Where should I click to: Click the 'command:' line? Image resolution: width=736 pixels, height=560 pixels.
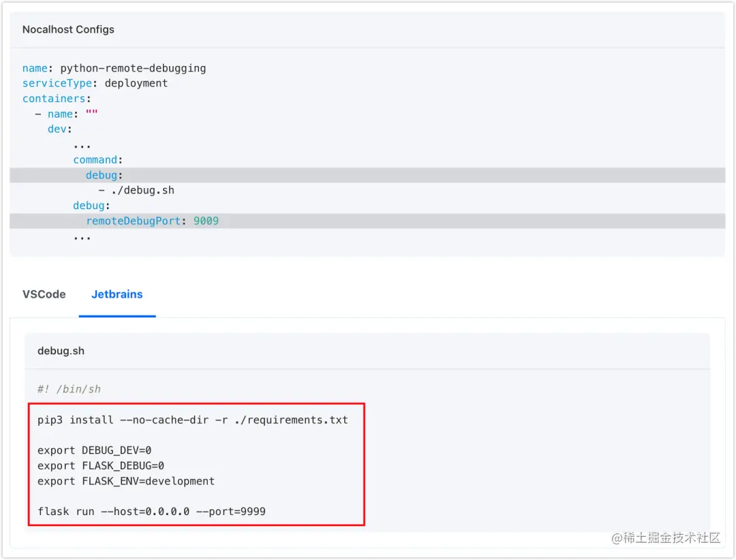point(97,160)
